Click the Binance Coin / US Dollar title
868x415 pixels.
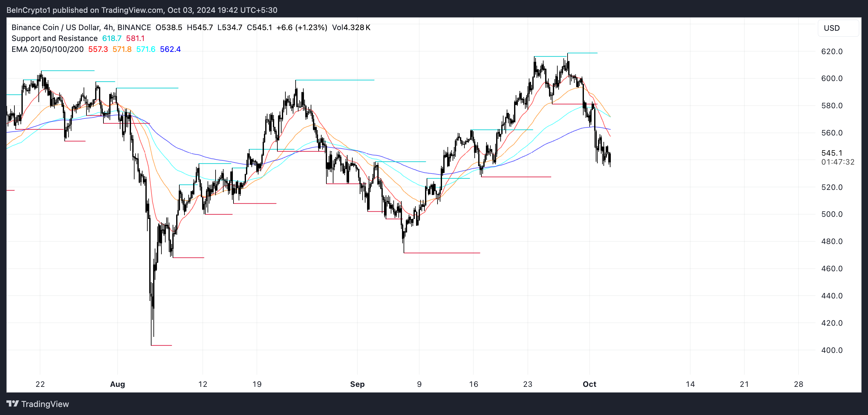coord(56,27)
